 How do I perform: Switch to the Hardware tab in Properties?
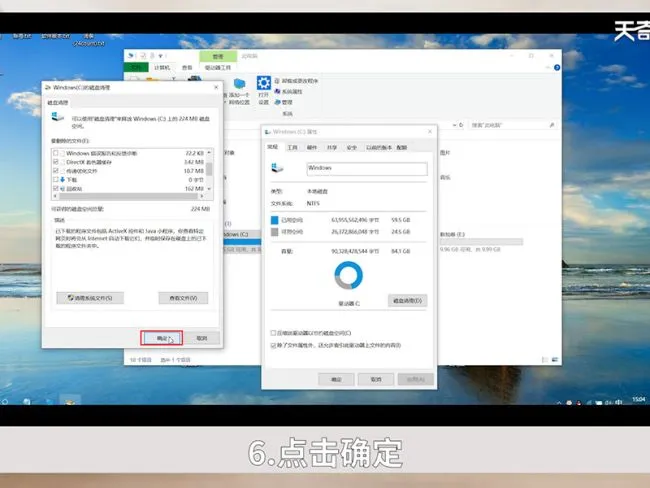[312, 147]
